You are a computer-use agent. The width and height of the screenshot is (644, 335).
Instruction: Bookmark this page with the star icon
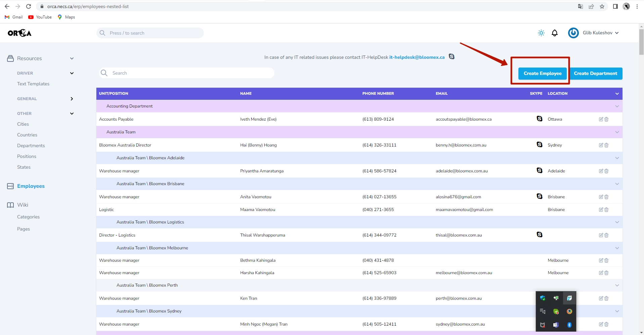pyautogui.click(x=602, y=6)
